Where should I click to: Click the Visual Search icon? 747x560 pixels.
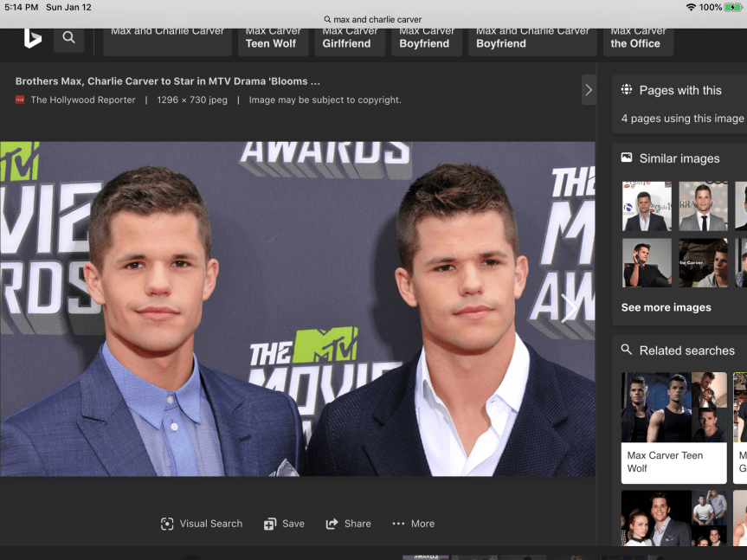167,524
